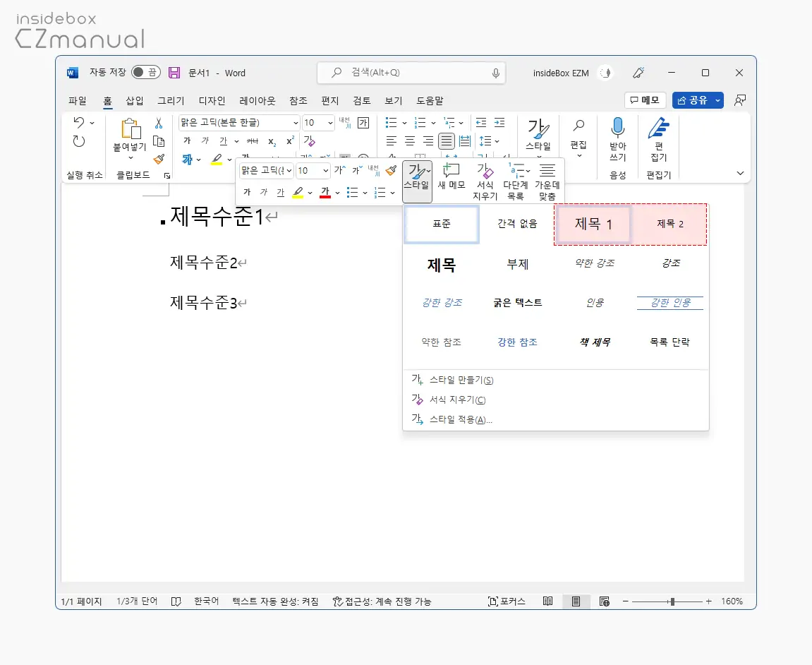The width and height of the screenshot is (812, 665).
Task: Click the decrease indent icon
Action: point(481,123)
